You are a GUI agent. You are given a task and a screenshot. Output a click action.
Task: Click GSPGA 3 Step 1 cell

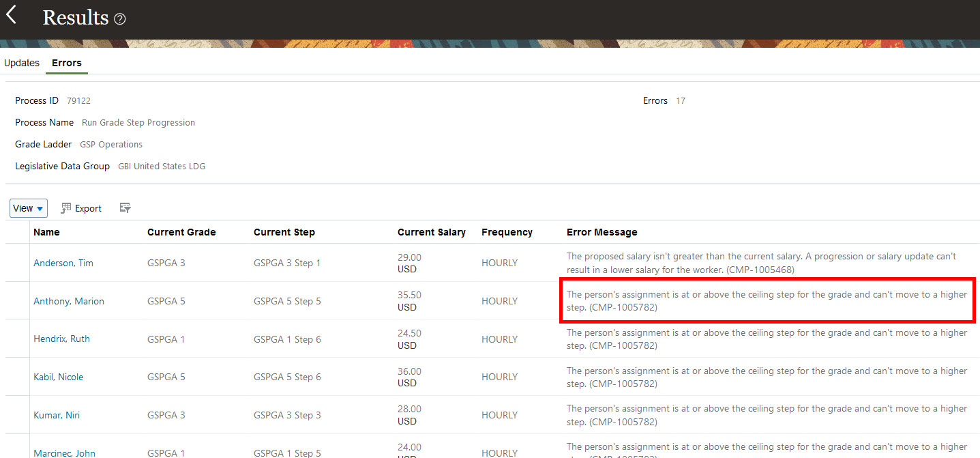[287, 263]
